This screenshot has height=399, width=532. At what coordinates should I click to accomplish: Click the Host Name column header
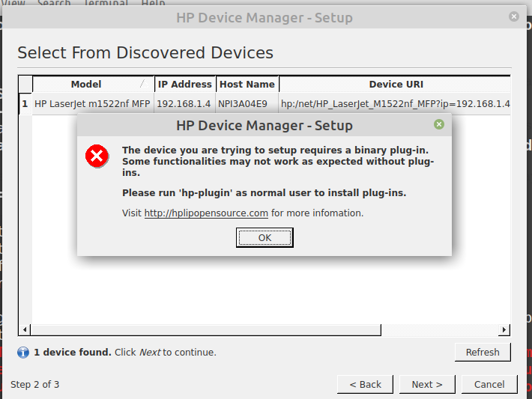pos(247,85)
